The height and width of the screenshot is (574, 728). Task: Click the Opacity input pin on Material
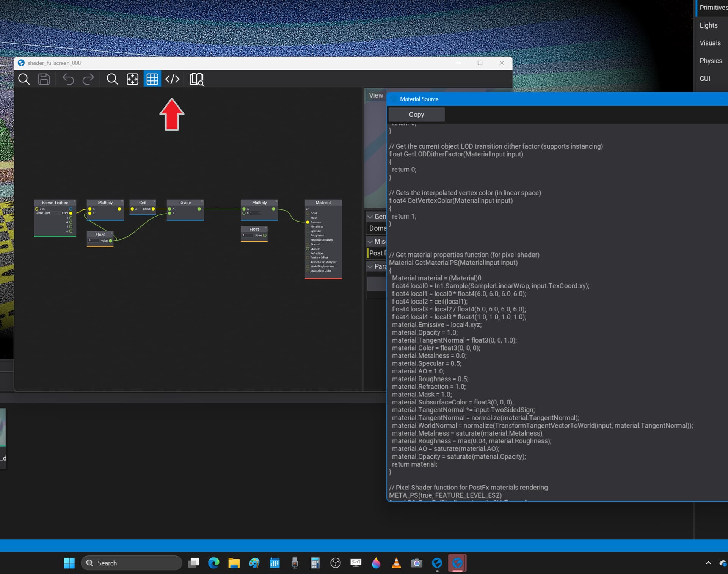[x=308, y=249]
